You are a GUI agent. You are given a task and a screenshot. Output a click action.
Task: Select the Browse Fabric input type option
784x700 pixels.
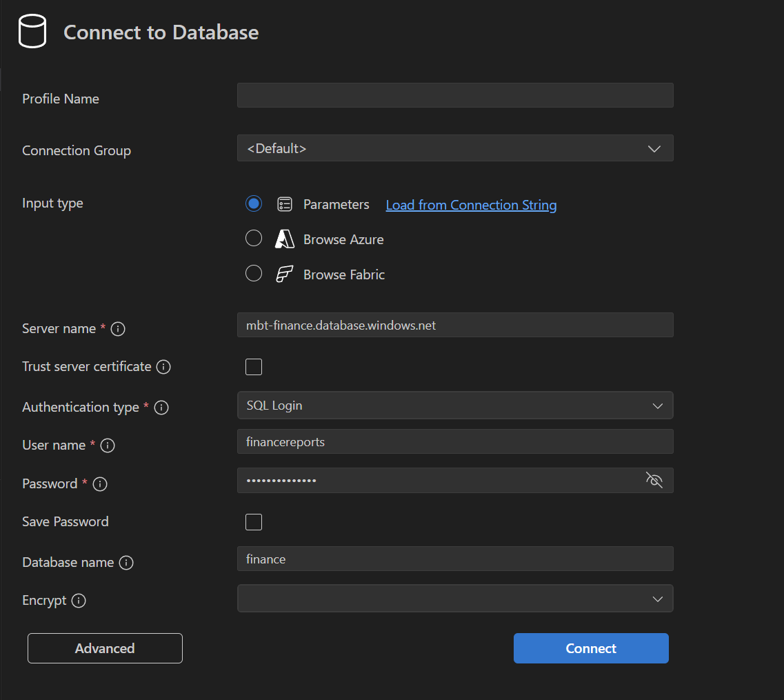point(254,273)
